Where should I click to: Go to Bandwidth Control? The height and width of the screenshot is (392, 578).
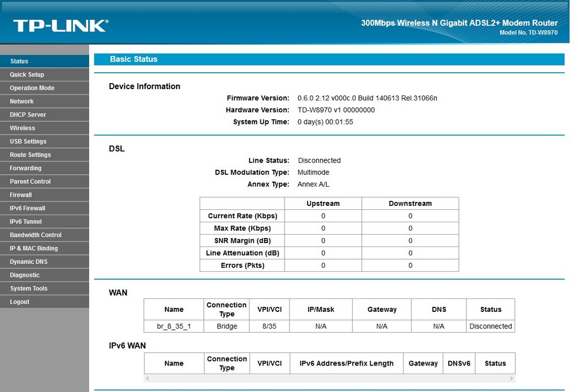[44, 235]
